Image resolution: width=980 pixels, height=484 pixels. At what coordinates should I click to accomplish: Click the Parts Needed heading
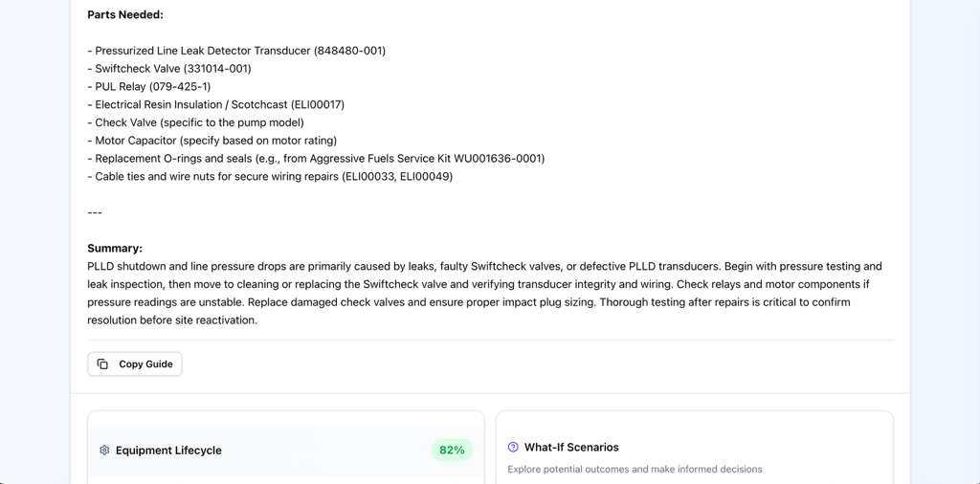click(x=125, y=15)
